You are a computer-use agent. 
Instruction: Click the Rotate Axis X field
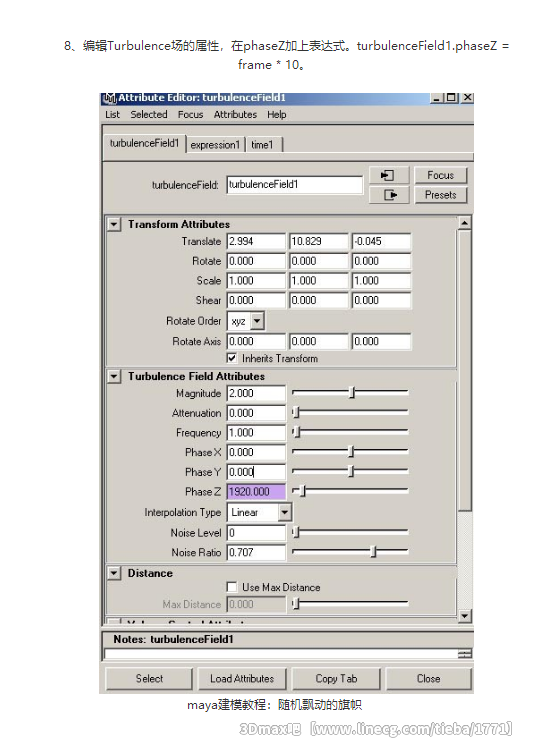click(256, 342)
